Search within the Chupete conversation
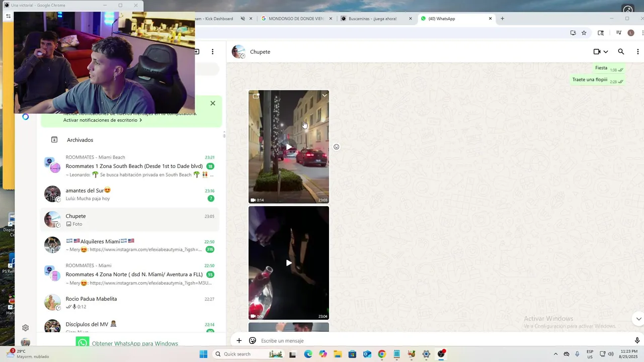Screen dimensions: 644x362 pyautogui.click(x=621, y=52)
